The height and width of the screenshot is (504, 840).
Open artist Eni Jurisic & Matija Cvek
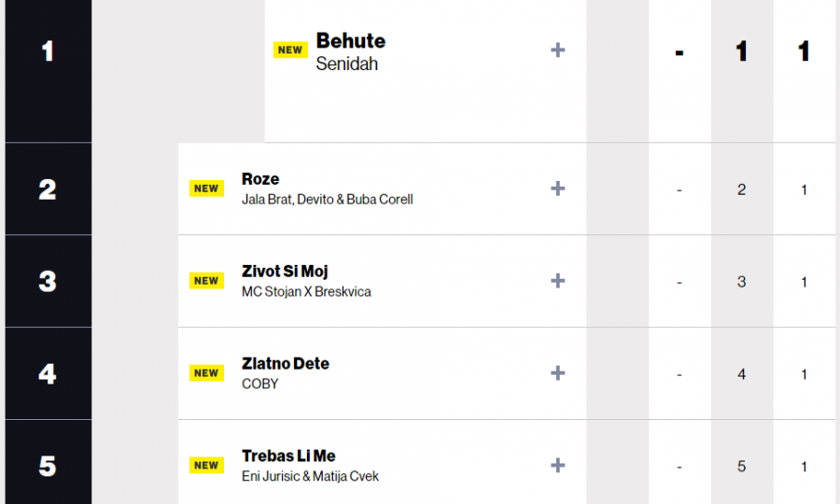[310, 476]
